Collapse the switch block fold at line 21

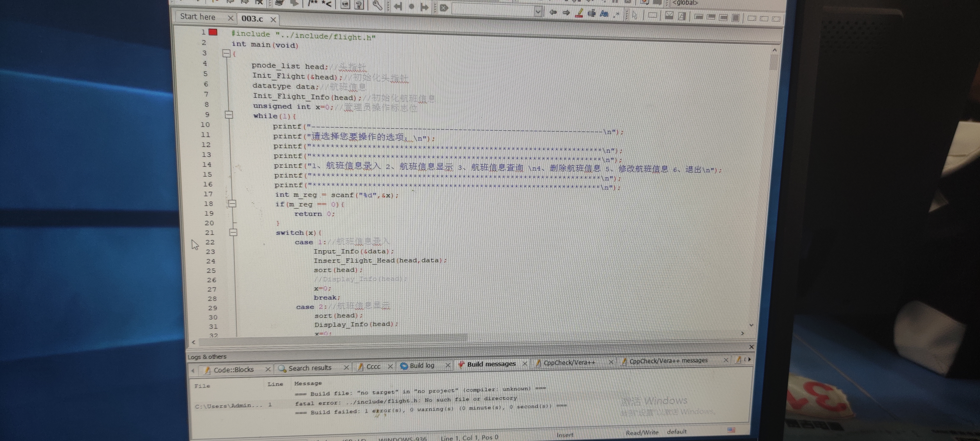click(x=234, y=232)
